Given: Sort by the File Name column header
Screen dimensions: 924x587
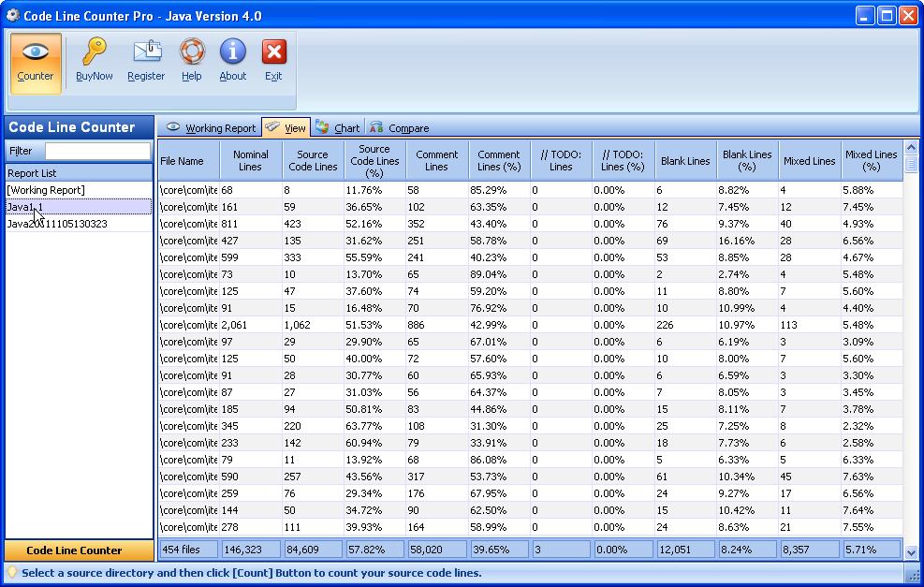Looking at the screenshot, I should click(x=188, y=161).
